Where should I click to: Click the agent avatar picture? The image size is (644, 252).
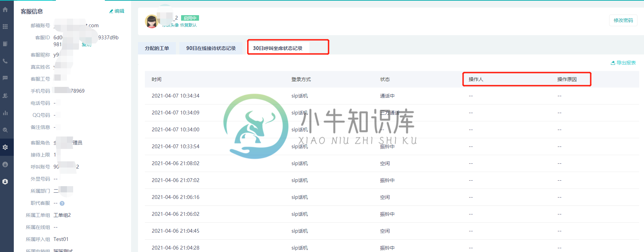click(x=151, y=21)
